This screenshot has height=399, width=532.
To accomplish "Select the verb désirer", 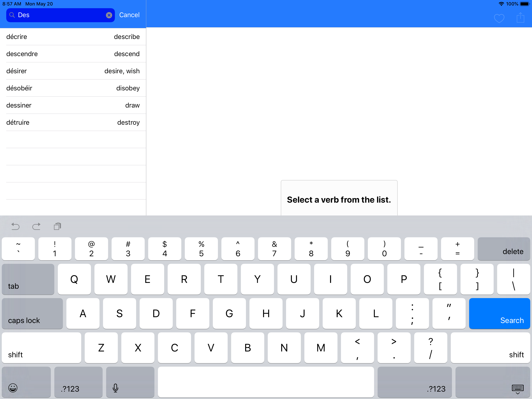I will click(73, 71).
